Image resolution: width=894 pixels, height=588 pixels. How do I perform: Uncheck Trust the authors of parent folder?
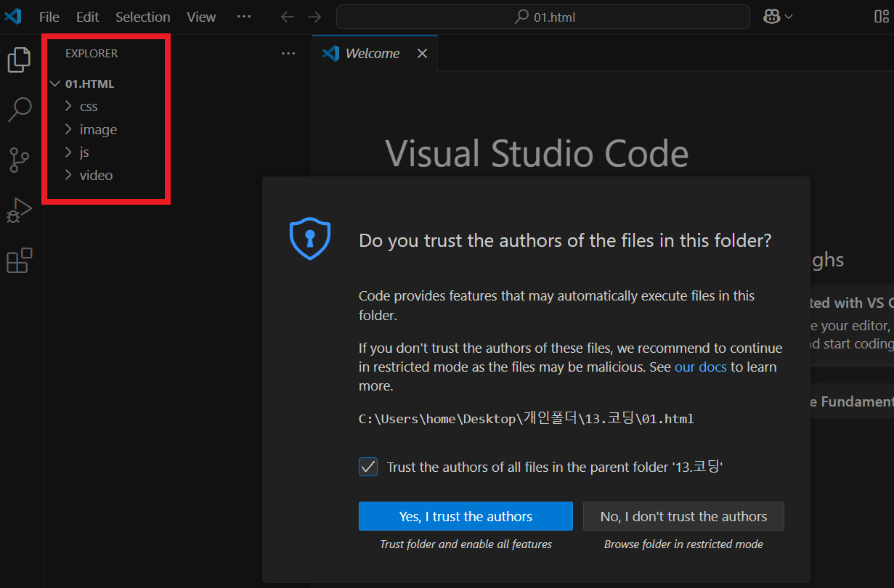[x=368, y=467]
